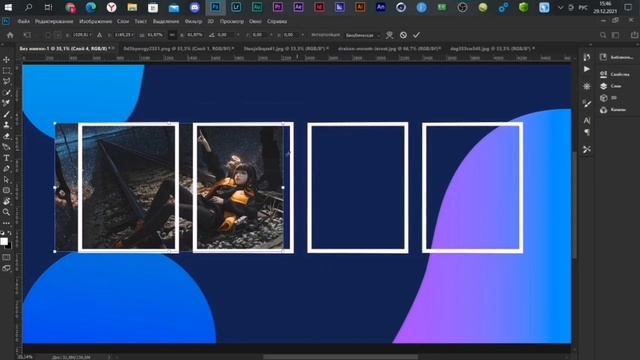Viewport: 640px width, 360px height.
Task: Open the Библиотеки panel
Action: [x=617, y=58]
